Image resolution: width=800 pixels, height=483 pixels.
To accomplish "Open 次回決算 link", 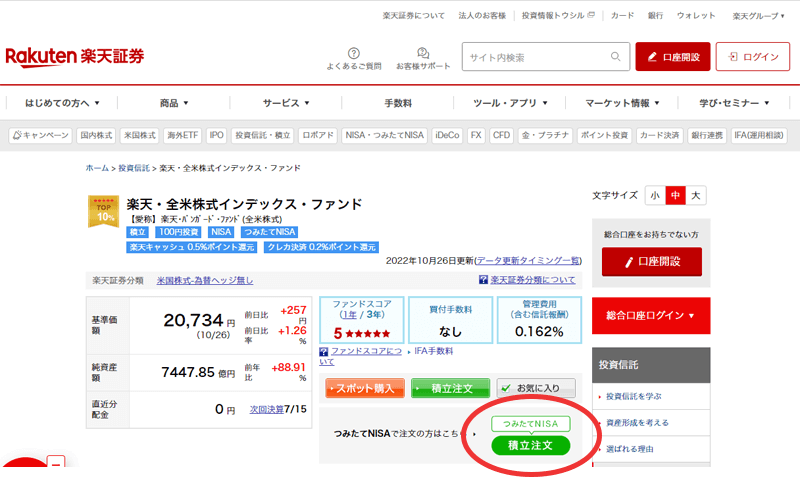I will pyautogui.click(x=266, y=410).
